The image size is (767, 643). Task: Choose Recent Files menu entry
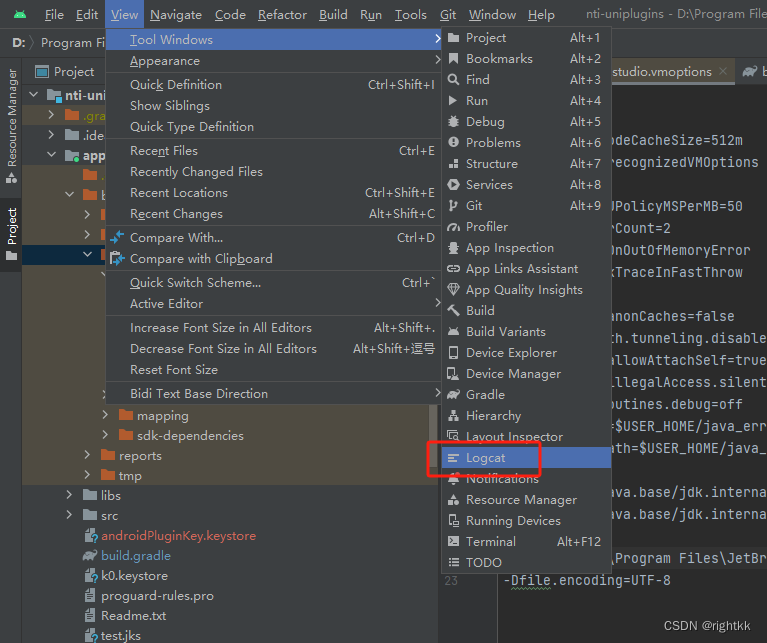pyautogui.click(x=273, y=151)
